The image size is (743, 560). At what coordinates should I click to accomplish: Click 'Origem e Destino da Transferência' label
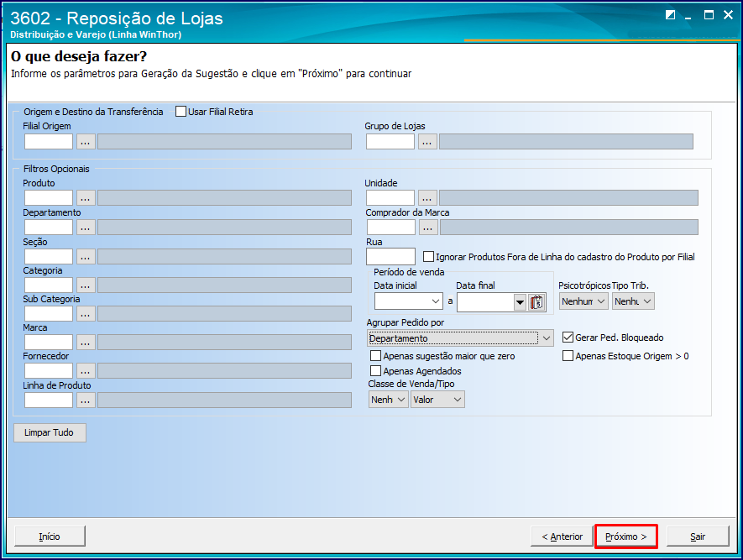coord(93,112)
